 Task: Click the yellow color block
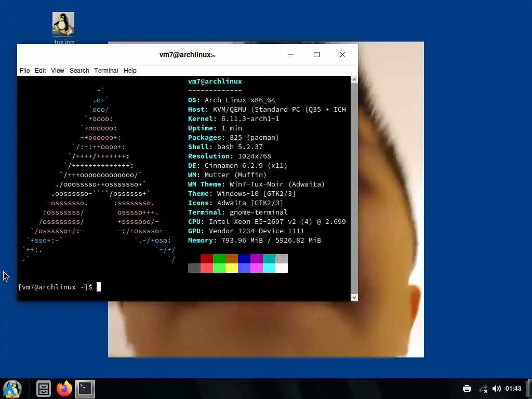[231, 268]
